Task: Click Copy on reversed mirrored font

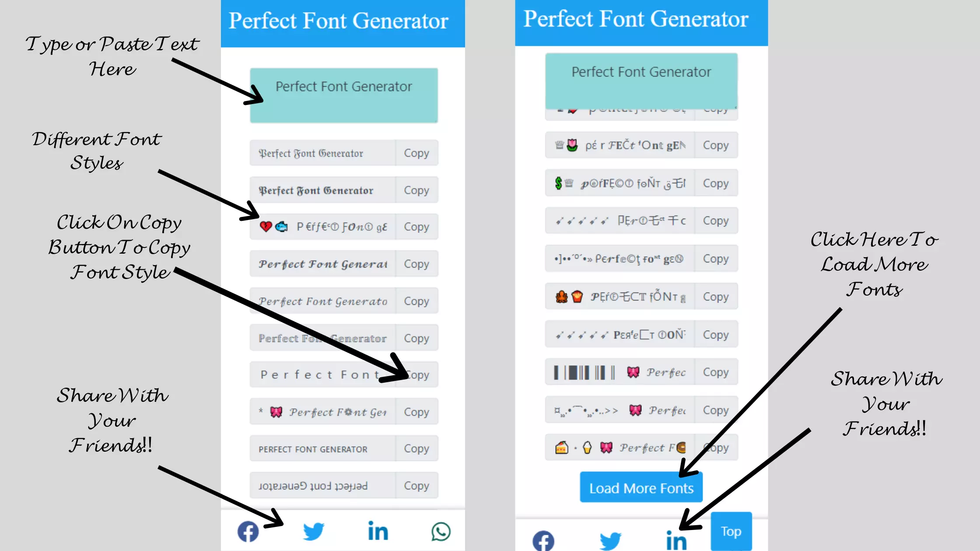Action: [x=416, y=486]
